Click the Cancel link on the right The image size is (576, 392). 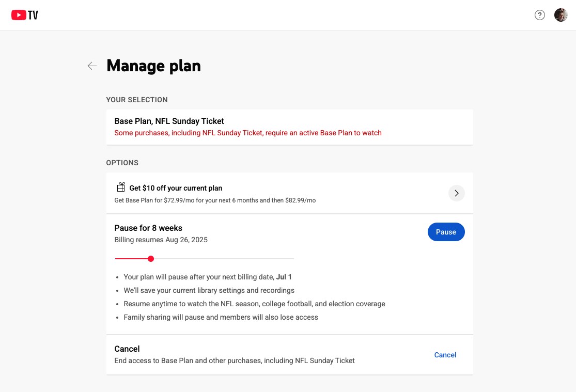[x=445, y=355]
